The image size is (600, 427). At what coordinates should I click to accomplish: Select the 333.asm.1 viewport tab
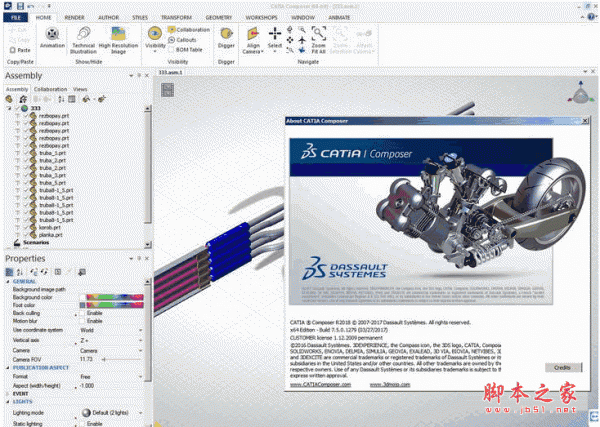point(171,72)
